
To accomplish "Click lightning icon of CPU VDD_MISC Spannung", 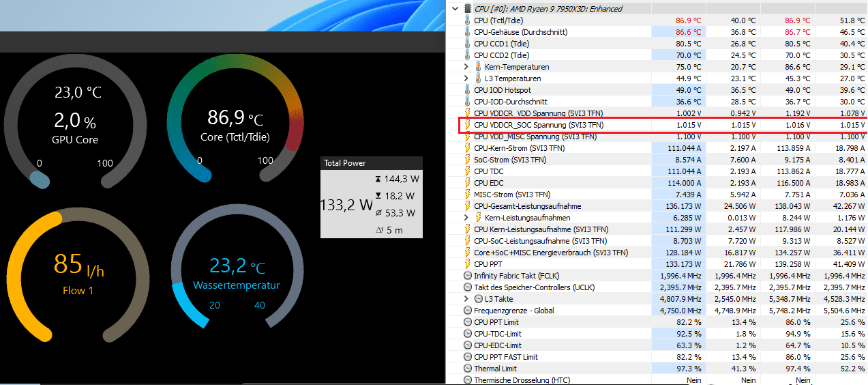I will point(468,137).
